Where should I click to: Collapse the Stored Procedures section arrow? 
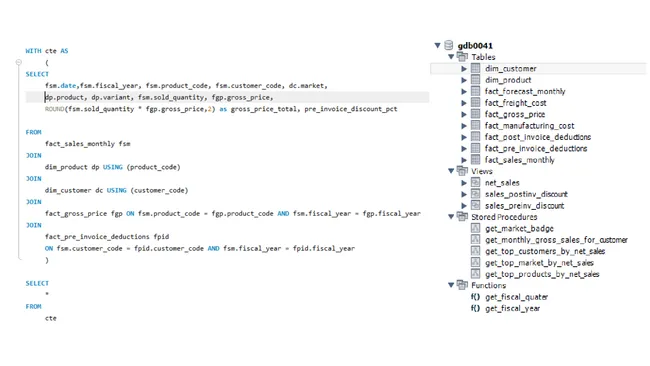coord(451,216)
